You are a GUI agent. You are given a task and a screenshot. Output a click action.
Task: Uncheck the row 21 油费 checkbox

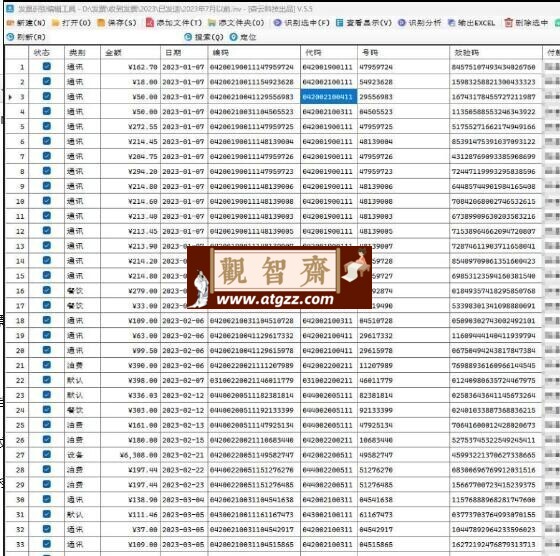46,365
